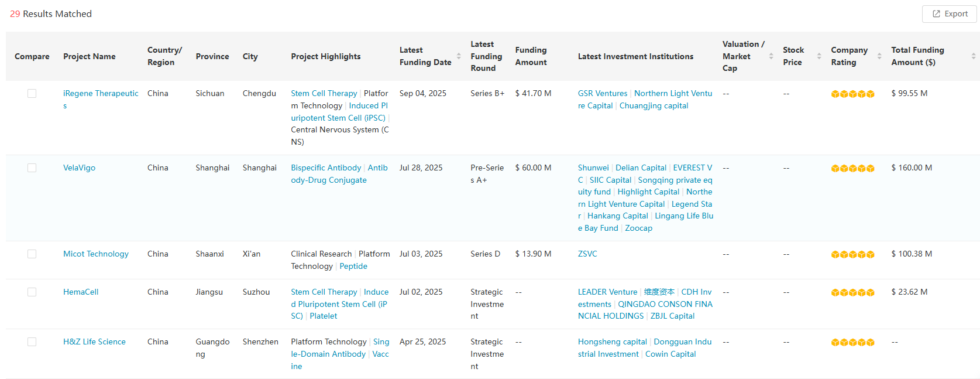Screen dimensions: 980x379
Task: Open HemaCell project link
Action: [81, 292]
